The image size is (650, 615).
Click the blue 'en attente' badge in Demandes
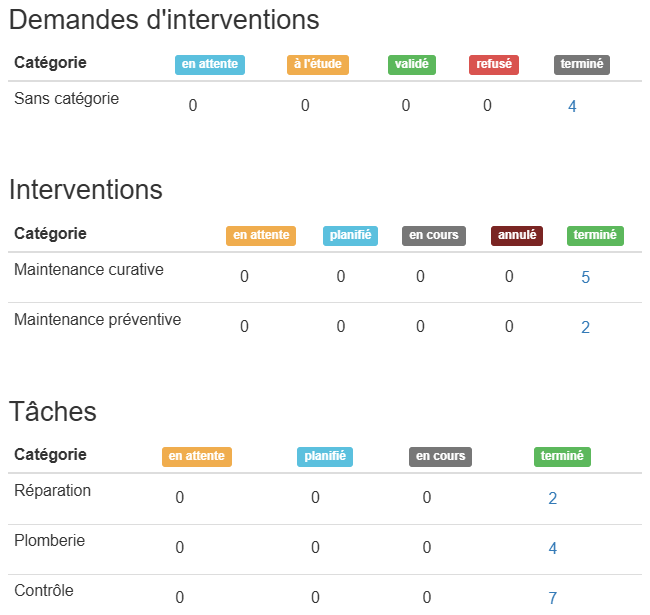click(210, 64)
